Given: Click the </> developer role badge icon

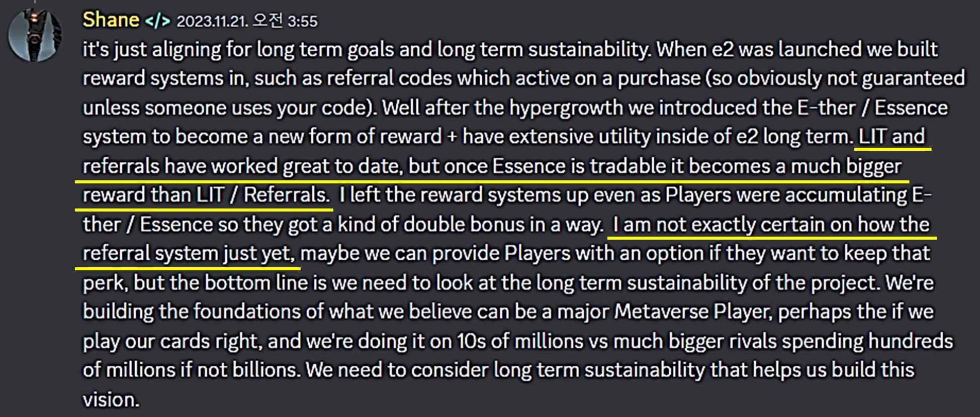Looking at the screenshot, I should click(157, 22).
